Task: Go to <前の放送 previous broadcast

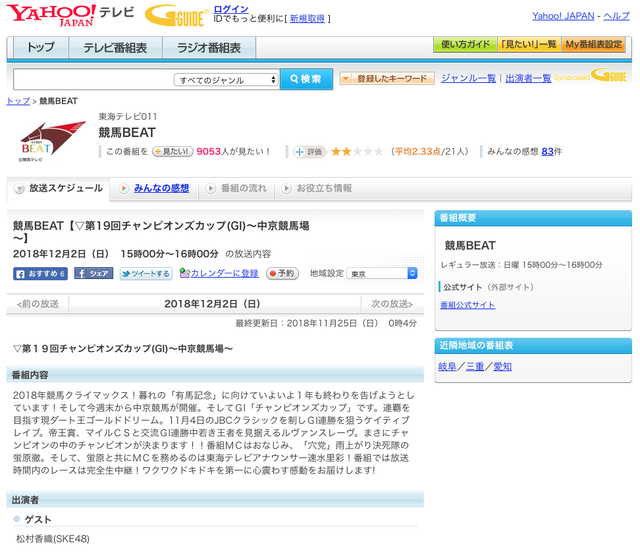Action: click(38, 304)
